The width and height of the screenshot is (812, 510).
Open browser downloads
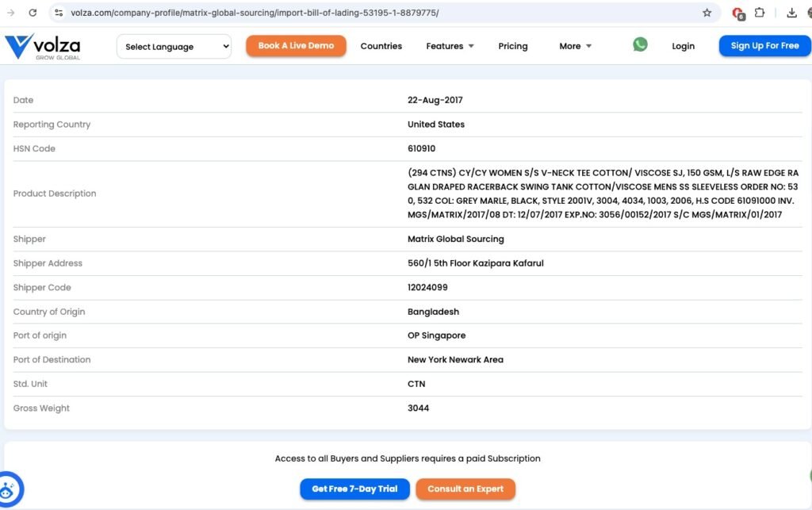[x=791, y=13]
